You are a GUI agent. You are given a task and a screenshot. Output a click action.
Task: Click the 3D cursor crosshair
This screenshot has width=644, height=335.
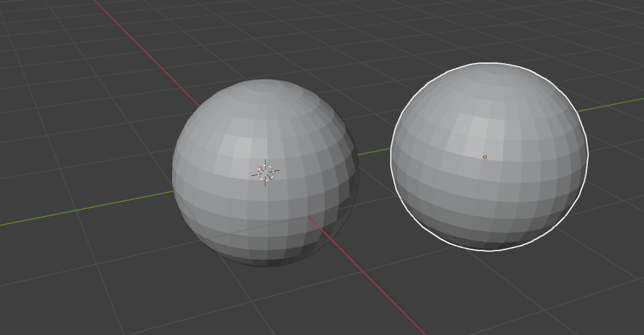click(265, 173)
